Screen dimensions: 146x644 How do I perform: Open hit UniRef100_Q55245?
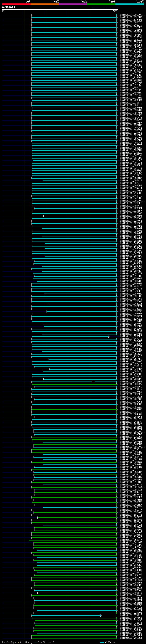[x=131, y=387]
